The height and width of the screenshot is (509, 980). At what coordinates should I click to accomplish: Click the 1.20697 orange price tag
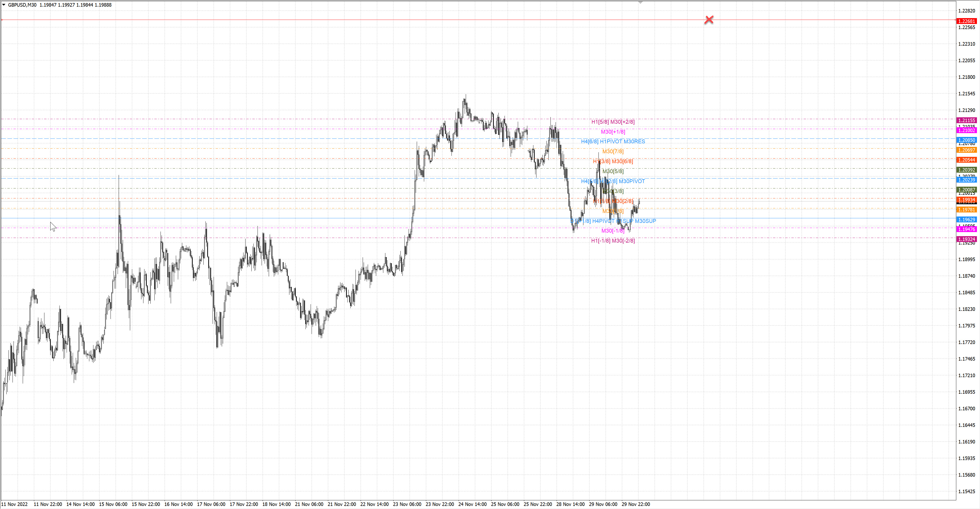point(966,150)
